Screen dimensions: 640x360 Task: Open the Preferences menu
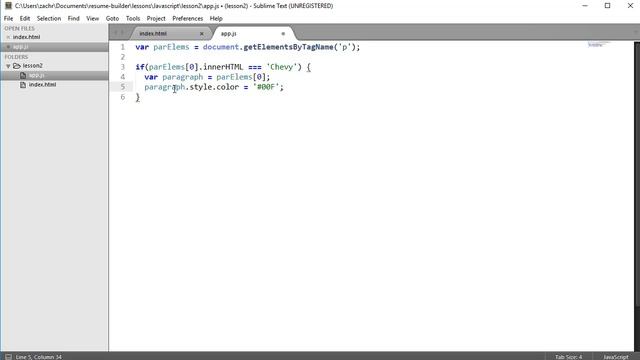(187, 18)
